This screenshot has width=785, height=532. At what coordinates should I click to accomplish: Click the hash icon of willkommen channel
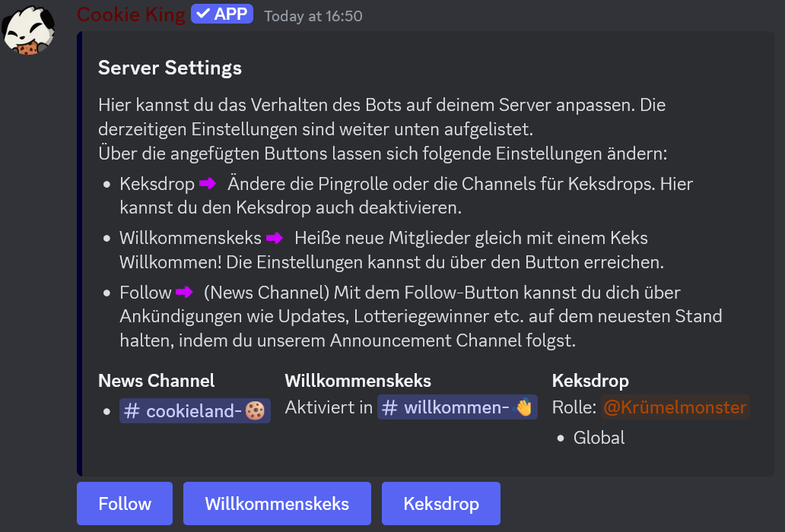coord(389,407)
